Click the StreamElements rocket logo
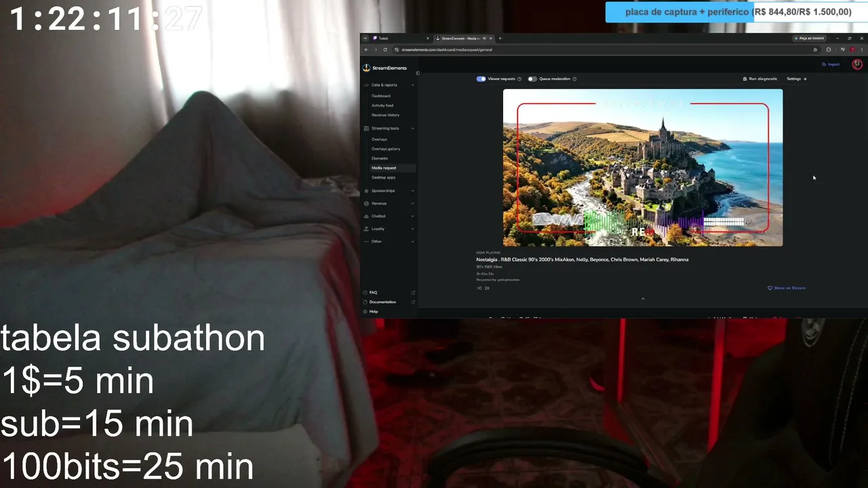The height and width of the screenshot is (488, 868). 367,68
